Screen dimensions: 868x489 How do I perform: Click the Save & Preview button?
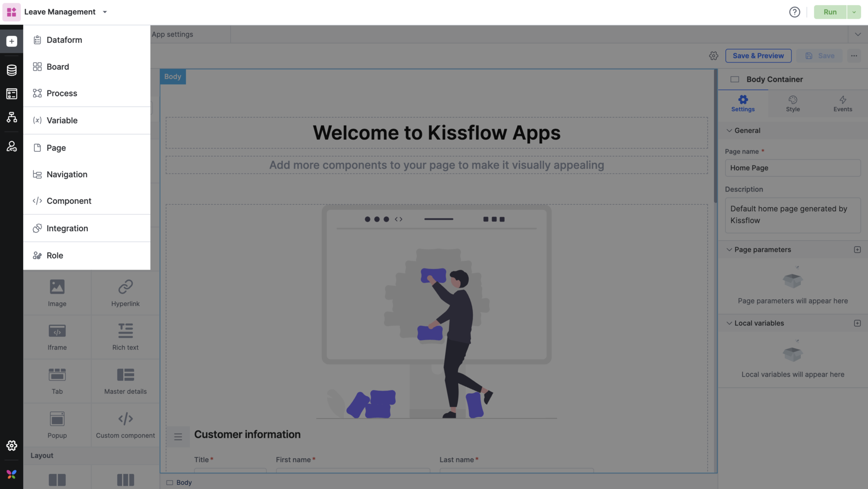(x=758, y=56)
